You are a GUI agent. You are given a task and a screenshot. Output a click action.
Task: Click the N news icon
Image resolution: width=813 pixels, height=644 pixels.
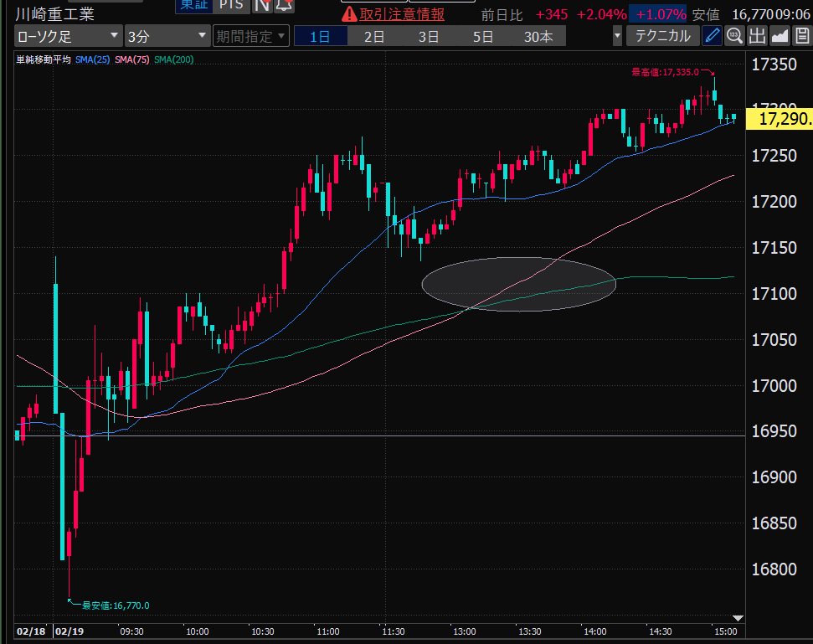262,5
